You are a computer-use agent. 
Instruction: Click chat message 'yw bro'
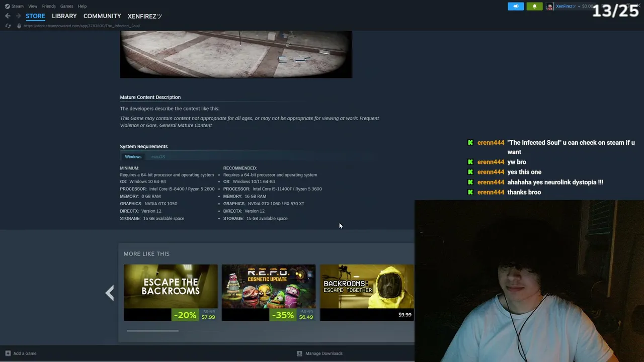(517, 162)
